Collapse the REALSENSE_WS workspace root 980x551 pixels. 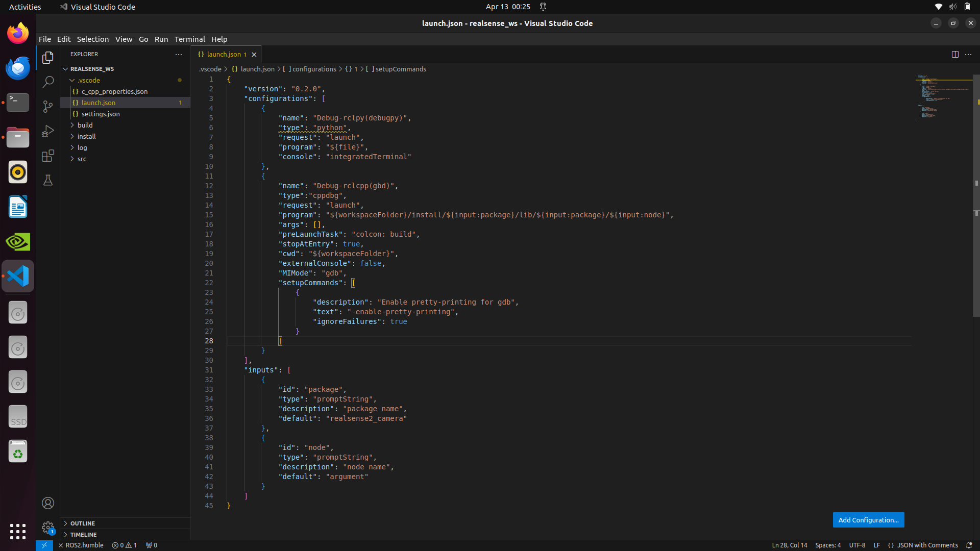[125, 69]
